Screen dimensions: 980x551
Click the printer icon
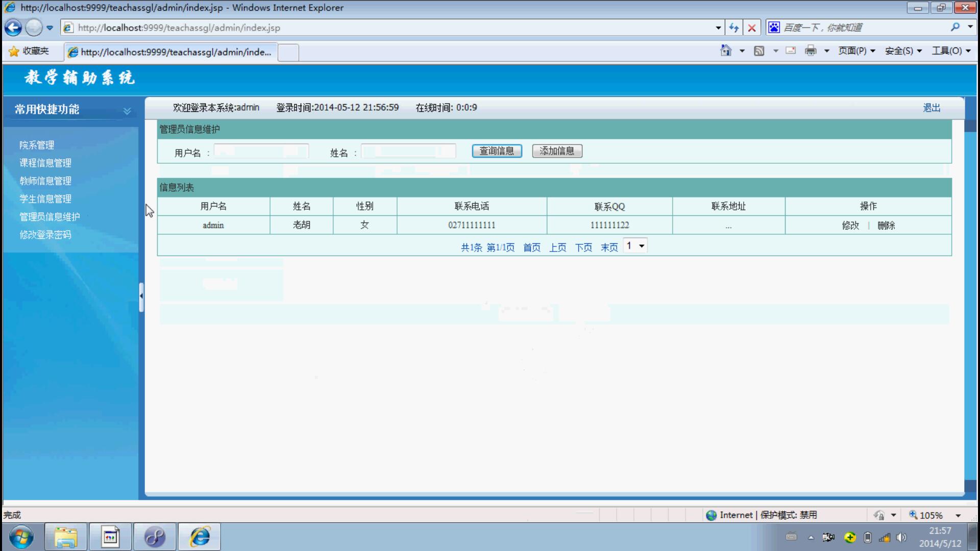(x=811, y=51)
